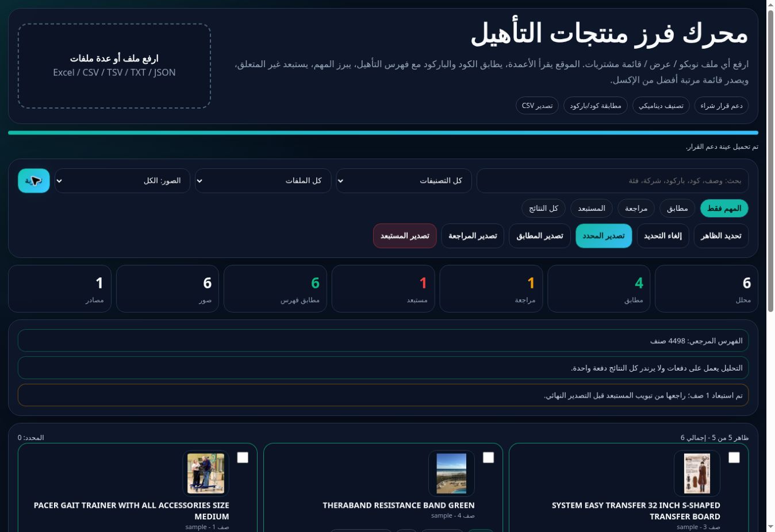Viewport: 775px width, 532px height.
Task: Click the تصنيف ديناميكي chip
Action: click(661, 105)
